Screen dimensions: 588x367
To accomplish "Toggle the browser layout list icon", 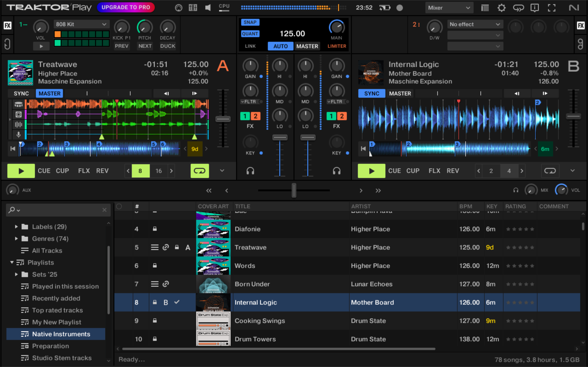I will 485,8.
